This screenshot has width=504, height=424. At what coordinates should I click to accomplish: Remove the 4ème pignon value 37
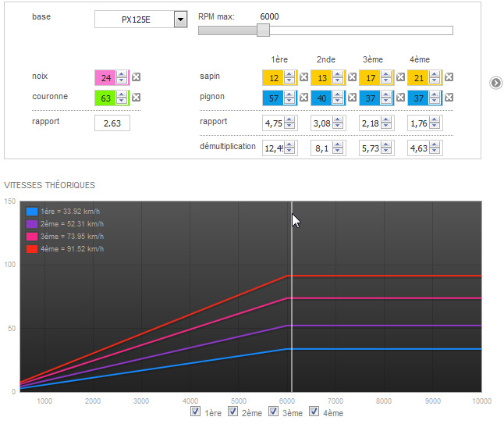tap(449, 98)
